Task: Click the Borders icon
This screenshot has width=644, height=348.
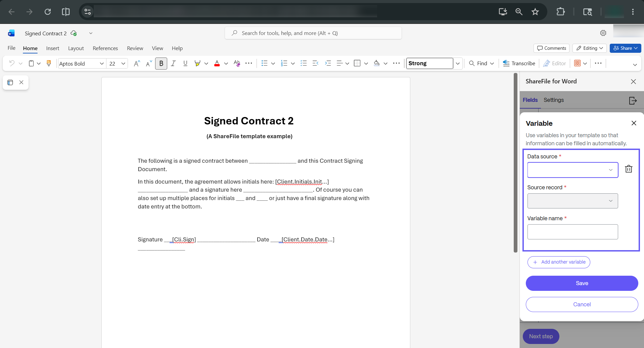Action: coord(357,63)
